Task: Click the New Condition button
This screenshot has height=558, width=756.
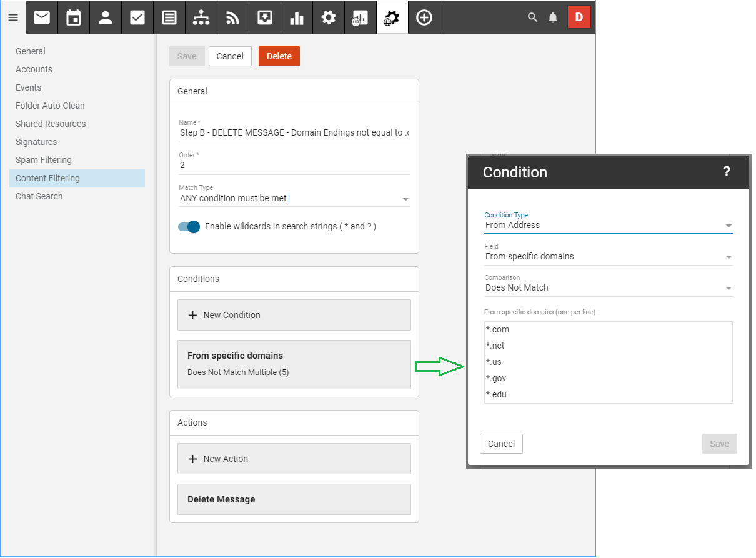Action: click(x=294, y=315)
